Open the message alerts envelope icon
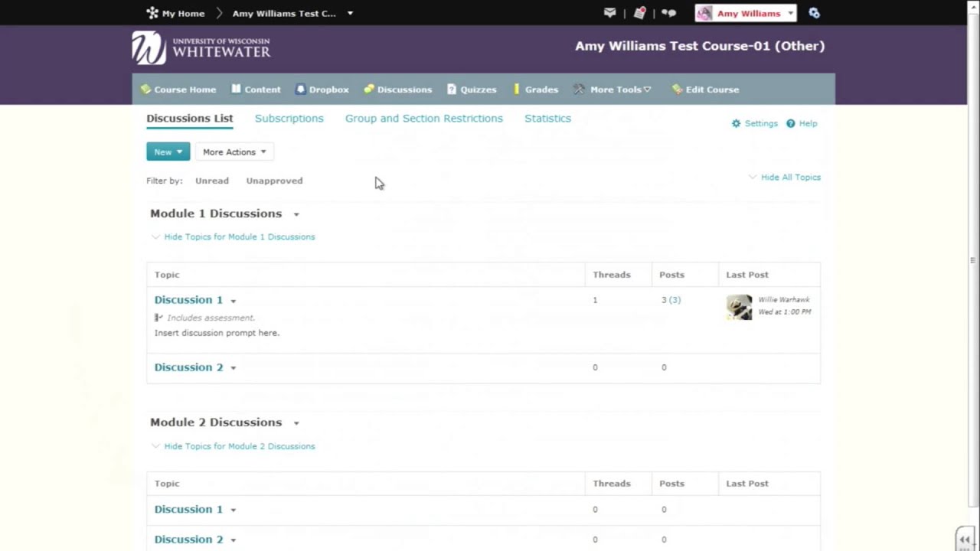 tap(609, 13)
